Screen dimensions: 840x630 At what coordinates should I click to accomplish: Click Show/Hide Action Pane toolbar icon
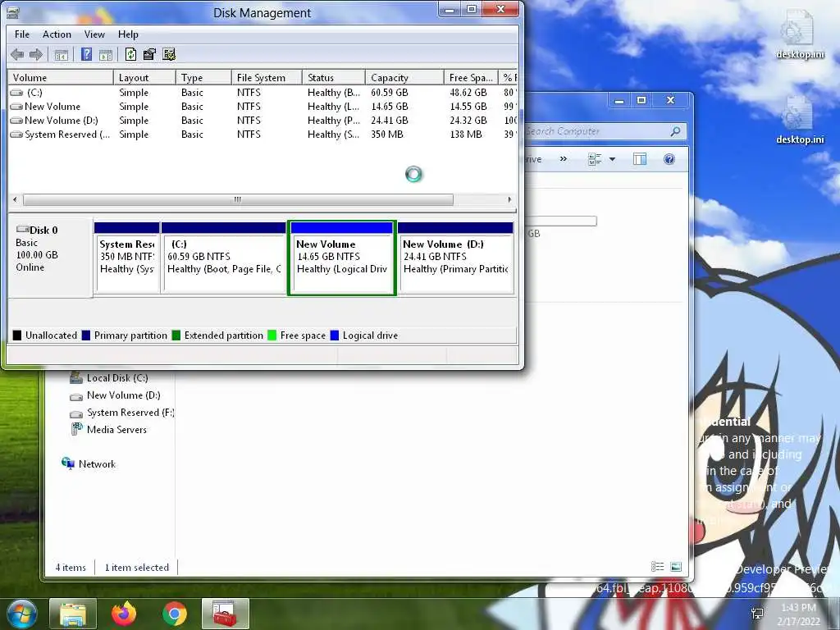pyautogui.click(x=106, y=55)
